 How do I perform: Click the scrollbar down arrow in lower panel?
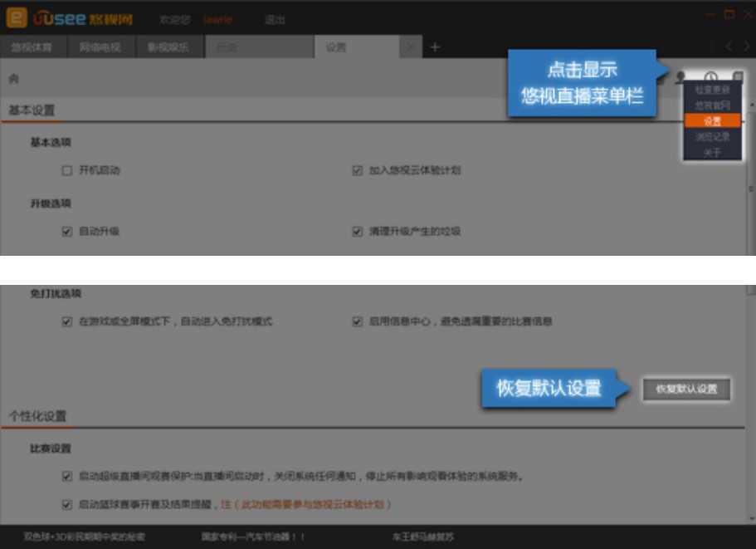point(752,518)
